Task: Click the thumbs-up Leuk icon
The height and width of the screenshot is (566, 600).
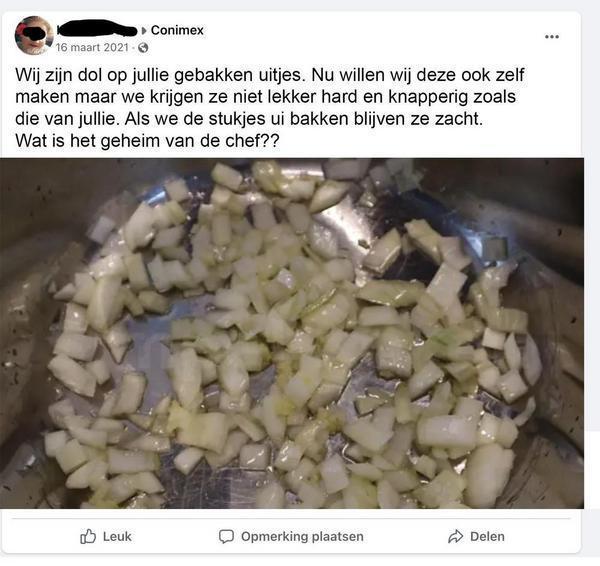Action: click(88, 536)
